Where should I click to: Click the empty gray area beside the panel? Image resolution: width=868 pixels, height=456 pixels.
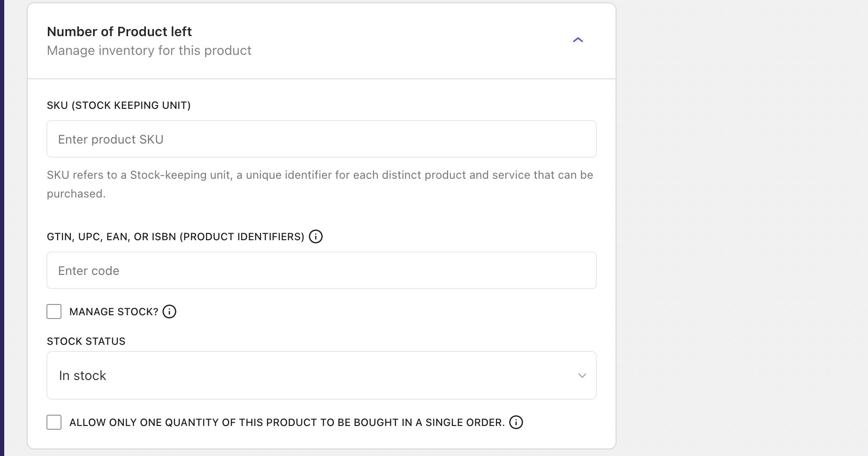click(741, 228)
